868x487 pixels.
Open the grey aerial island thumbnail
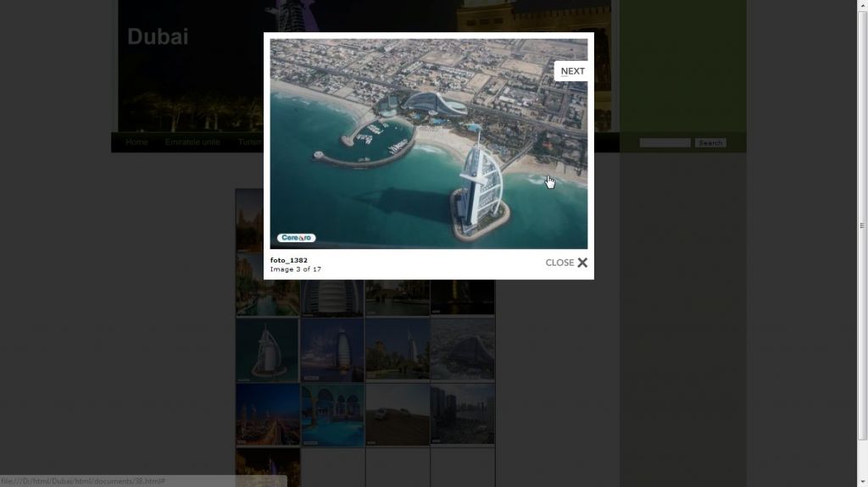(462, 350)
